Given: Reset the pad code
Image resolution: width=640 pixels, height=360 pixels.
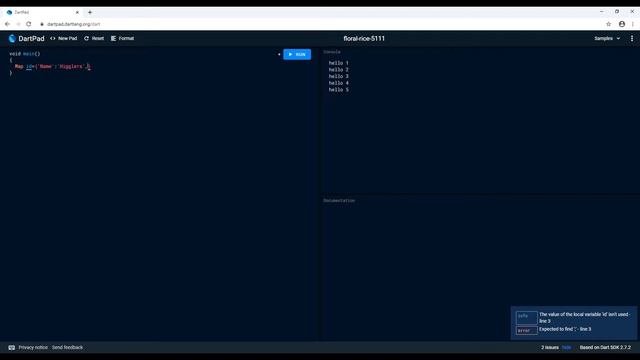Looking at the screenshot, I should [94, 38].
